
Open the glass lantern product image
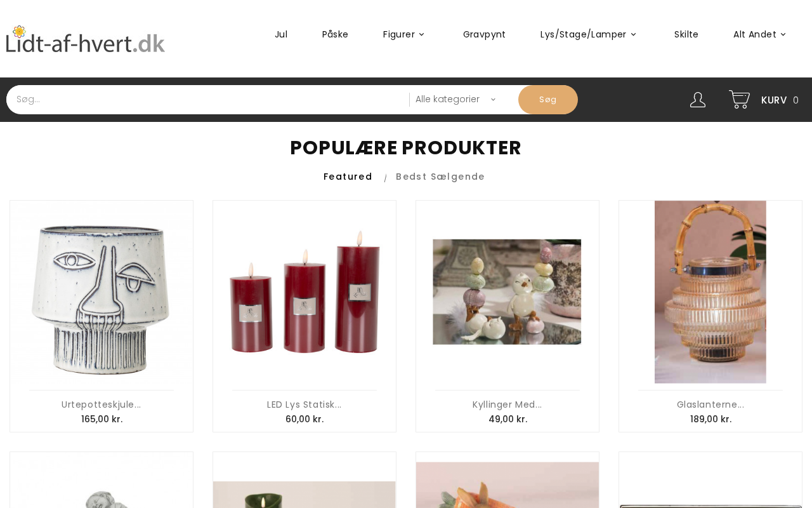710,292
